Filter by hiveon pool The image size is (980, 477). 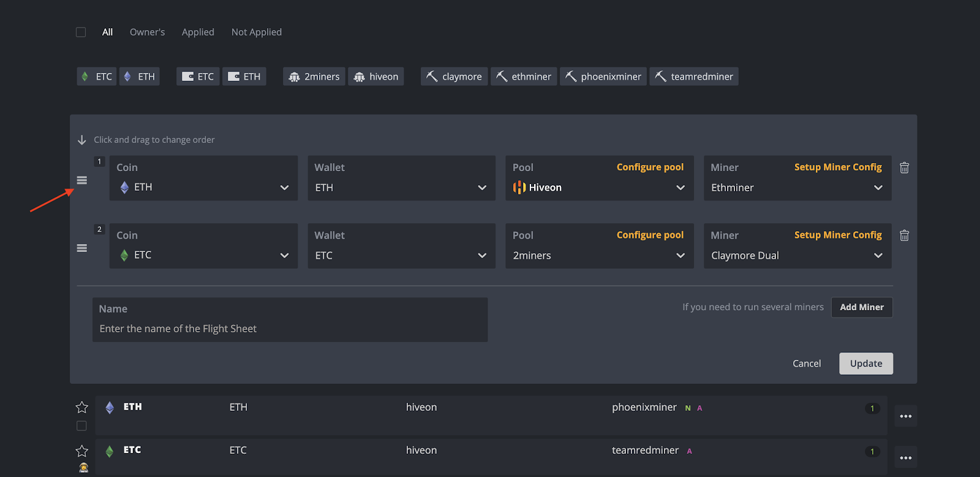[376, 77]
